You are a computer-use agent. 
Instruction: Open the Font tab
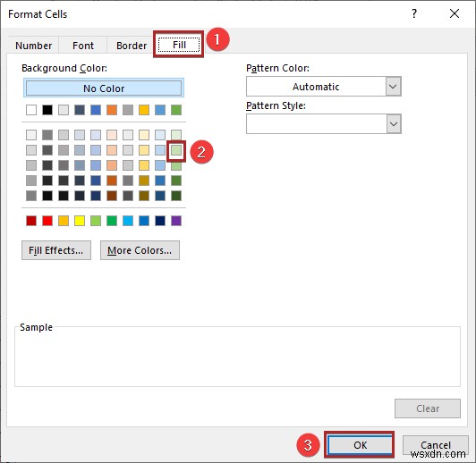click(x=83, y=46)
